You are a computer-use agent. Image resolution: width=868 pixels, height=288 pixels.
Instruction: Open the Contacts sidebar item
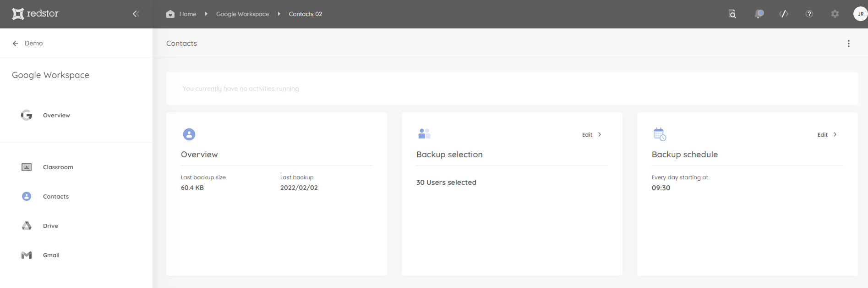56,197
